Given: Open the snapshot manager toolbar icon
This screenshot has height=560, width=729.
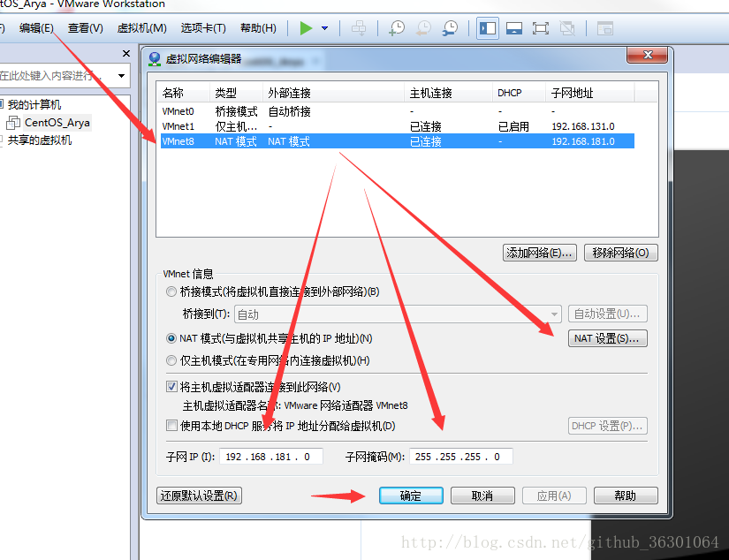Looking at the screenshot, I should click(450, 28).
